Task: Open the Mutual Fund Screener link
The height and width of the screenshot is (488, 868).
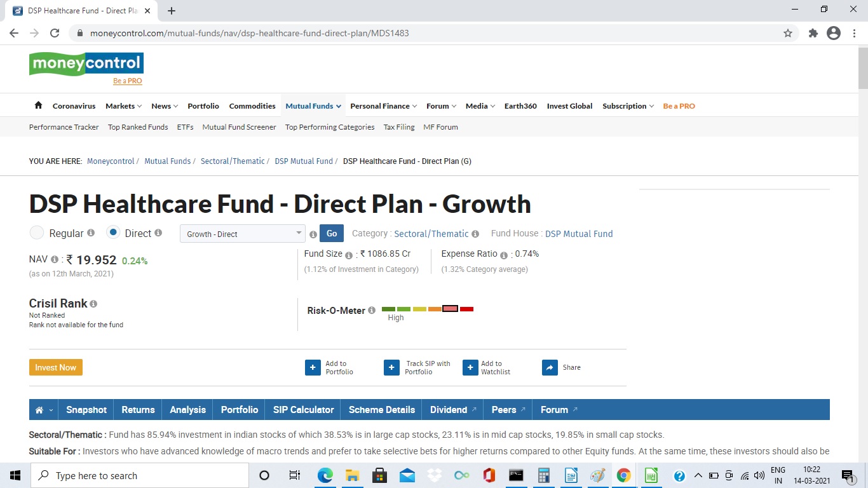Action: coord(239,127)
